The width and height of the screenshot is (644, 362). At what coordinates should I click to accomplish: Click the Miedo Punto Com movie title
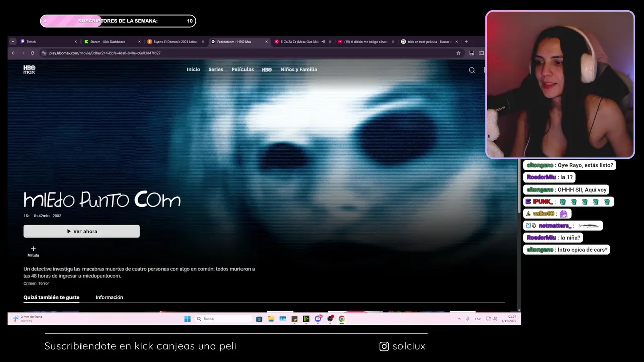pos(102,200)
